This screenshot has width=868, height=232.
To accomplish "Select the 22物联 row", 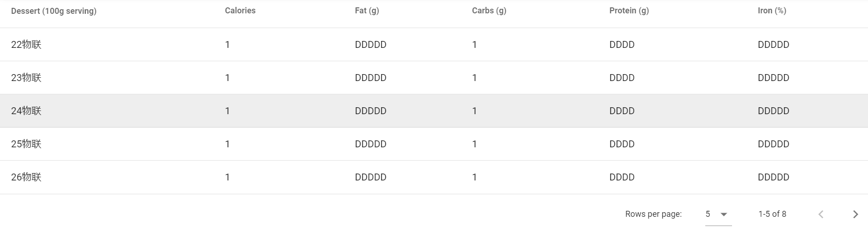I will click(x=434, y=45).
